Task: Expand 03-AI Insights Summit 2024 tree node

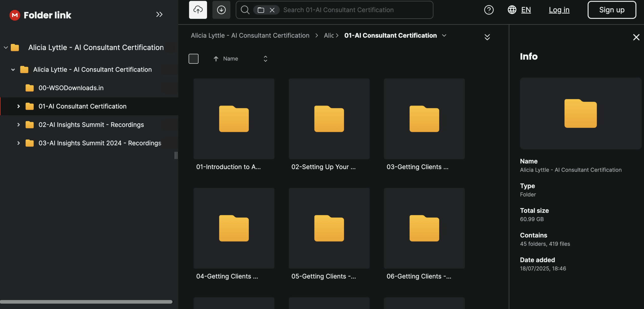Action: point(18,143)
